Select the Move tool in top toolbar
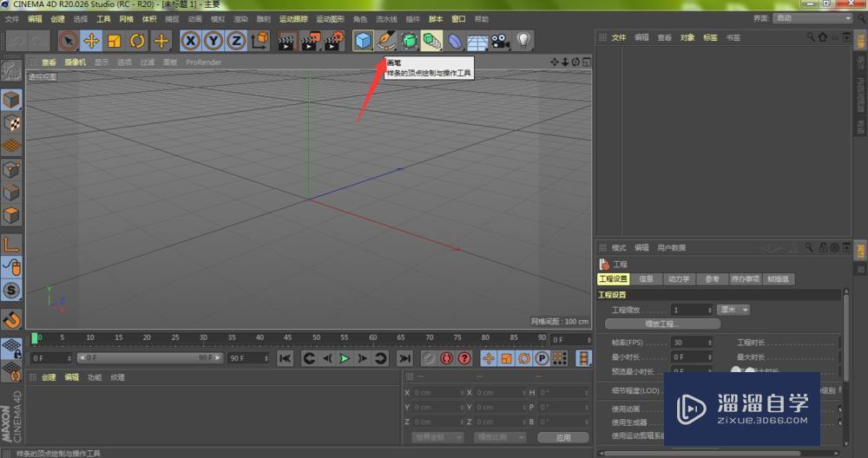 pyautogui.click(x=91, y=41)
